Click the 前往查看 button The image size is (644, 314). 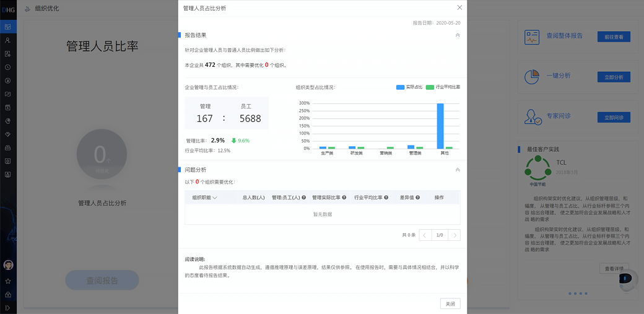click(613, 37)
